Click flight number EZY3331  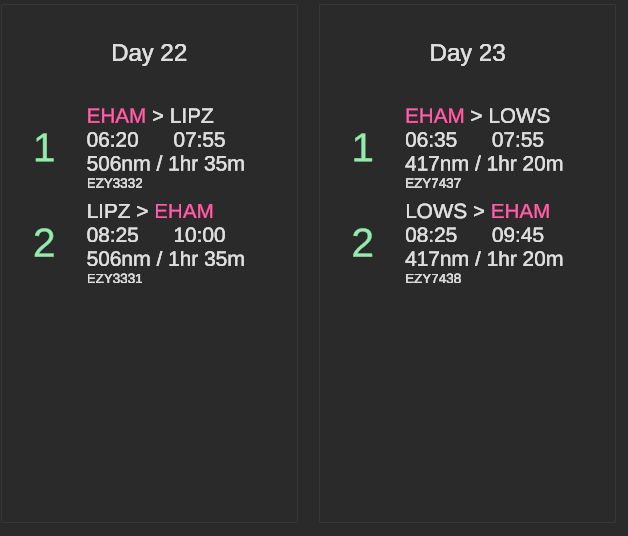click(x=115, y=278)
